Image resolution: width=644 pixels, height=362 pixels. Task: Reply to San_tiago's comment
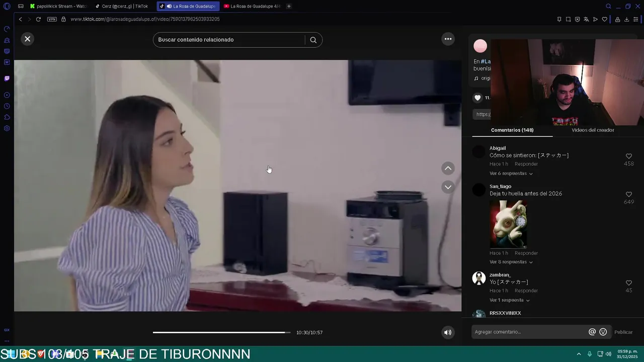tap(526, 253)
